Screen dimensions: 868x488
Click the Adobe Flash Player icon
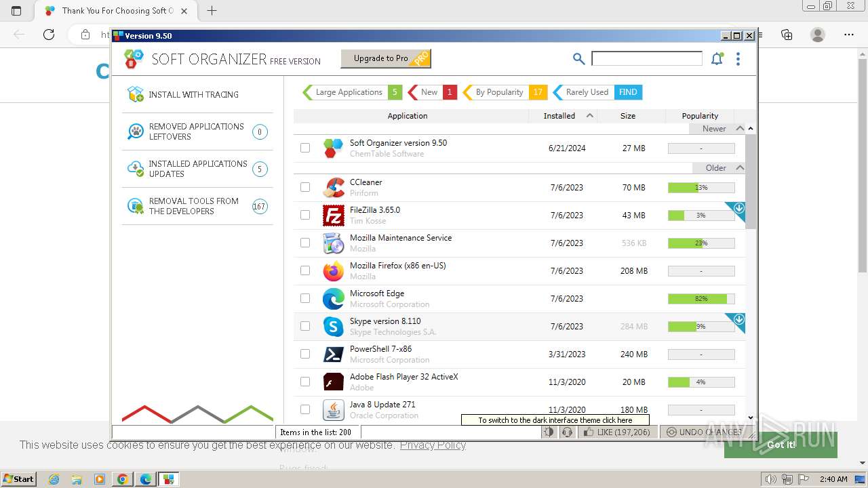click(x=333, y=382)
